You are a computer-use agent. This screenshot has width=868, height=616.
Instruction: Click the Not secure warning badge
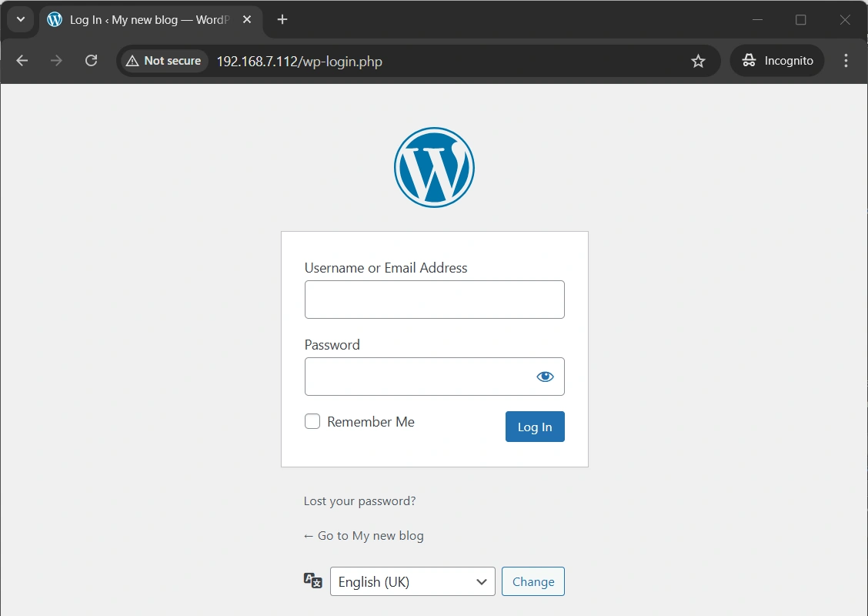tap(162, 60)
